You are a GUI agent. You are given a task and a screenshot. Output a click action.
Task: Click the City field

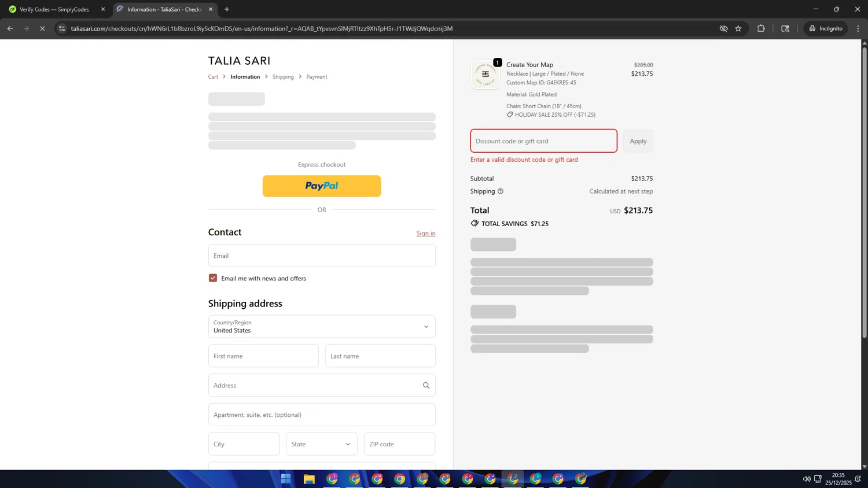244,444
